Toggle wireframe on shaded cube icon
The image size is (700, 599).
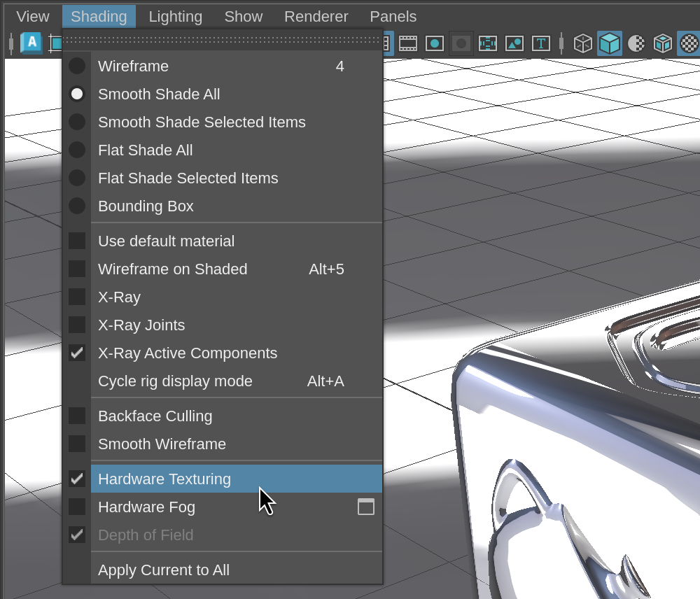coord(662,44)
